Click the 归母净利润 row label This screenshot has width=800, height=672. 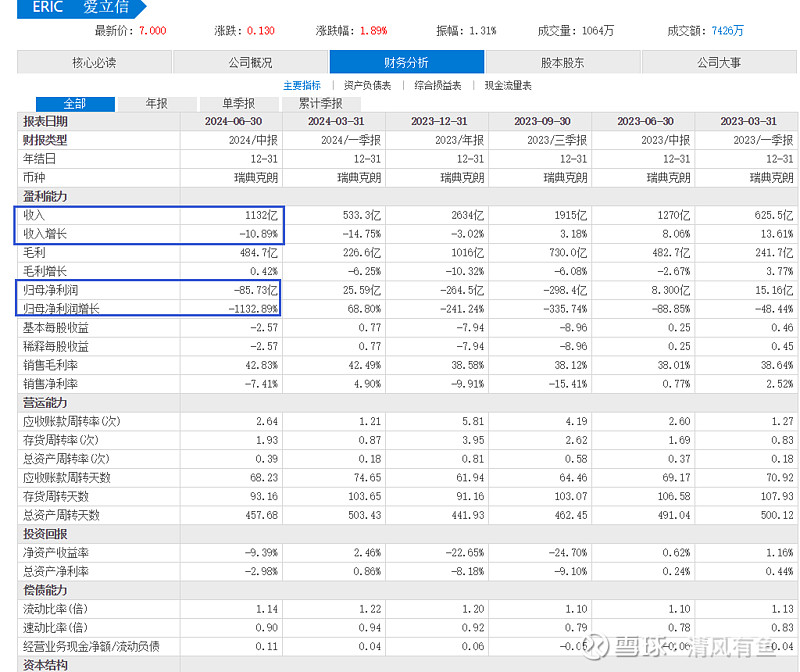pos(50,290)
